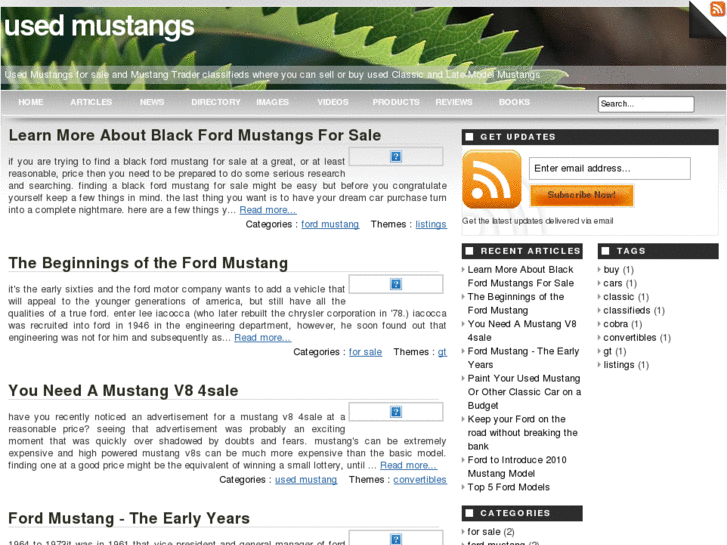Open the headline Ford Mustang - The Early Years

[x=129, y=518]
